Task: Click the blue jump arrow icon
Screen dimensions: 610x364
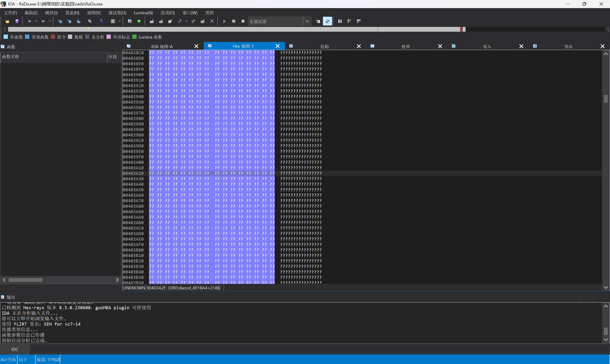Action: click(101, 21)
